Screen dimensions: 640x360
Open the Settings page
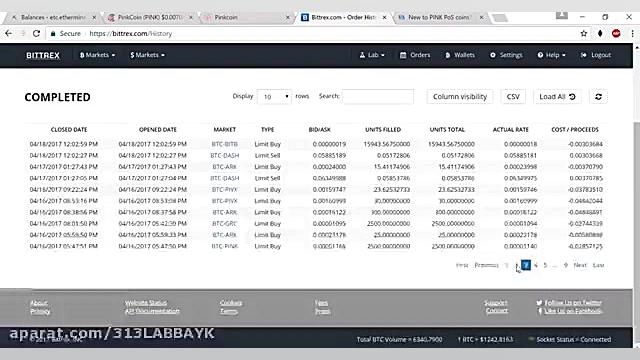click(506, 55)
